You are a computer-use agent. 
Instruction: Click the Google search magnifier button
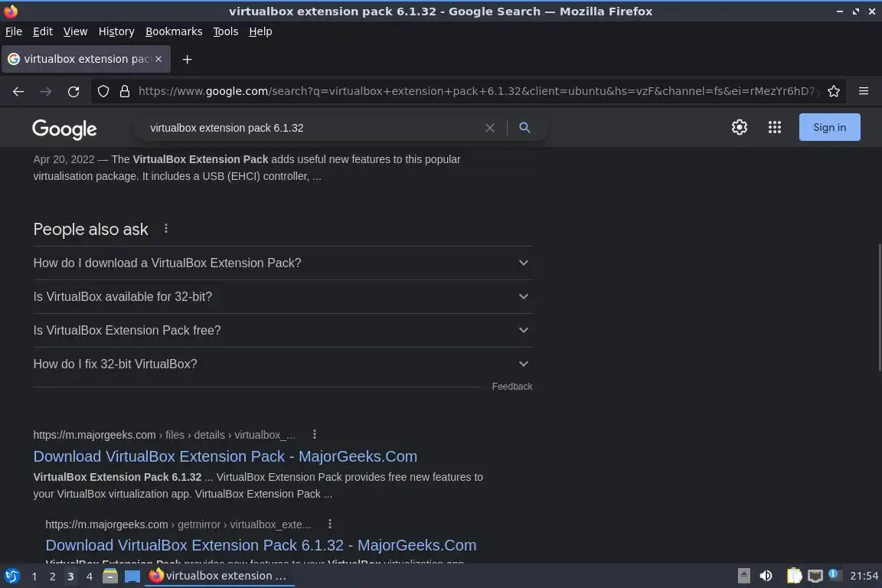pyautogui.click(x=524, y=128)
